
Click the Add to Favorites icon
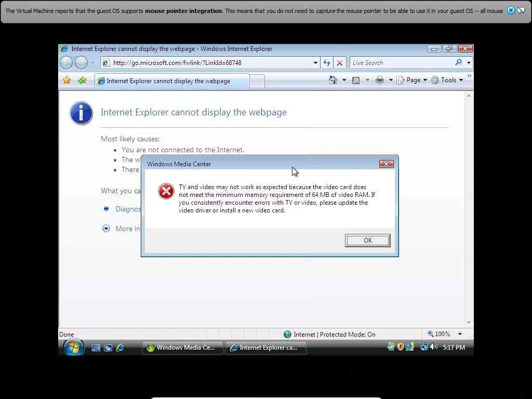(82, 81)
